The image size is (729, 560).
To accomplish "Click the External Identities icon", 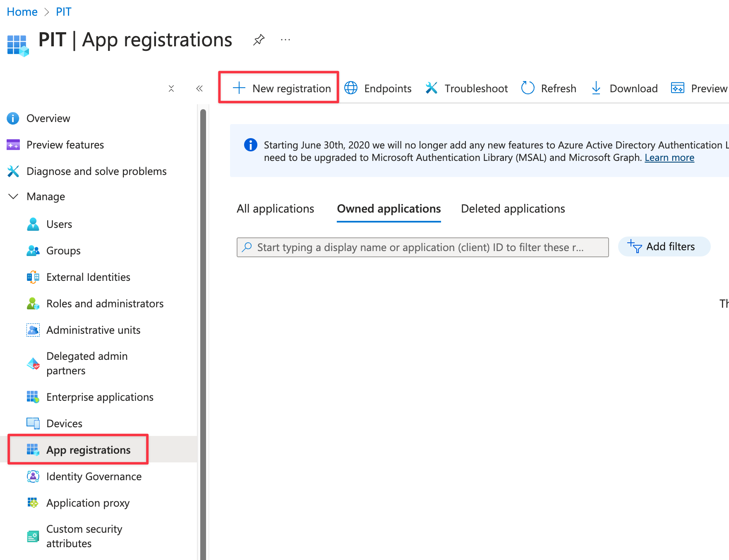I will pos(33,277).
